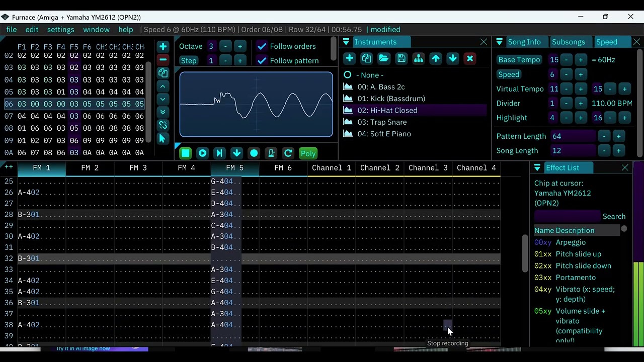Image resolution: width=644 pixels, height=362 pixels.
Task: Switch to the Subsongs tab
Action: click(x=568, y=42)
